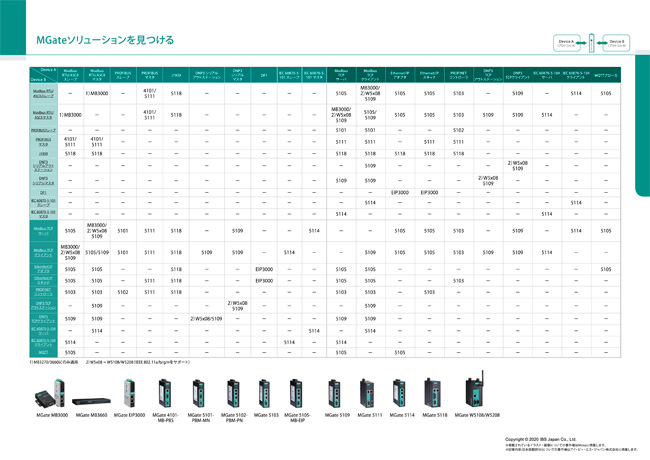The width and height of the screenshot is (650, 460).
Task: Click the 'MGate 5103' caption text
Action: pos(266,415)
